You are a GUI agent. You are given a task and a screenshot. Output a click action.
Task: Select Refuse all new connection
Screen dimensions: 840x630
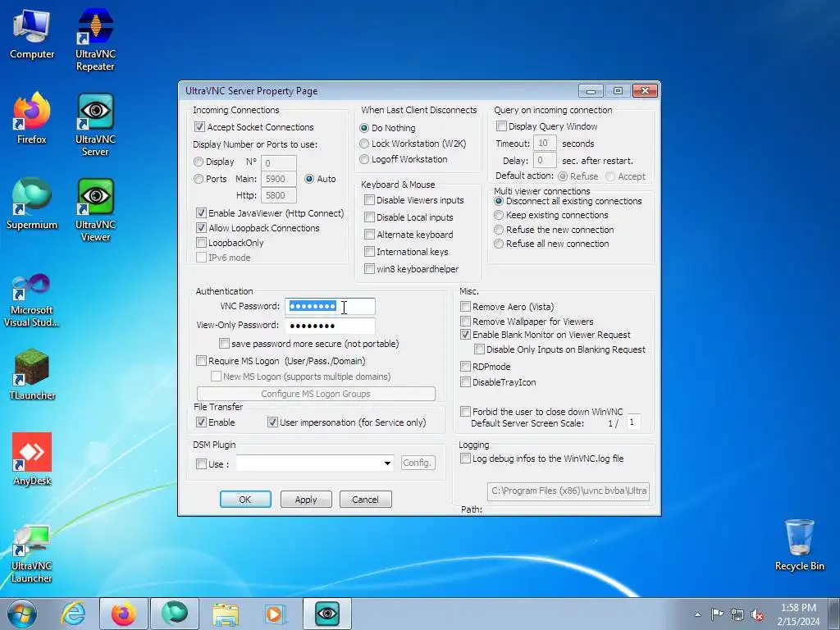(499, 244)
